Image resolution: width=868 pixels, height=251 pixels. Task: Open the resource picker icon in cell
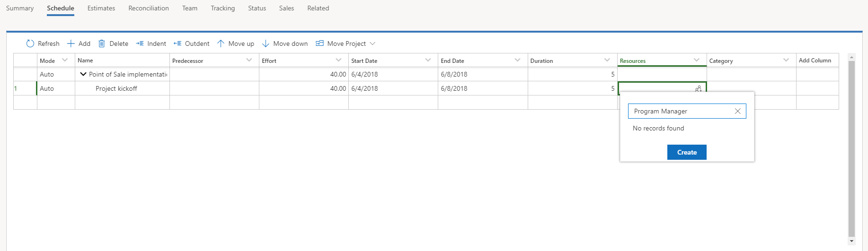[x=698, y=89]
